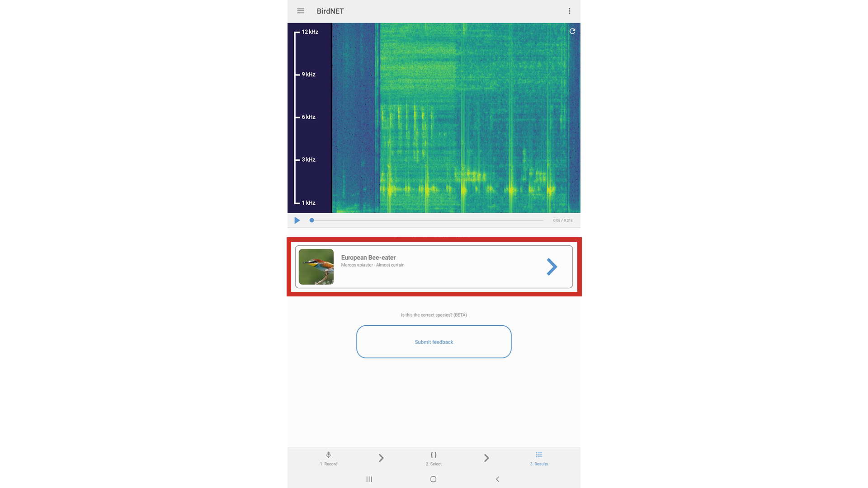The height and width of the screenshot is (488, 868).
Task: Go to the 2. Select tab
Action: 434,459
